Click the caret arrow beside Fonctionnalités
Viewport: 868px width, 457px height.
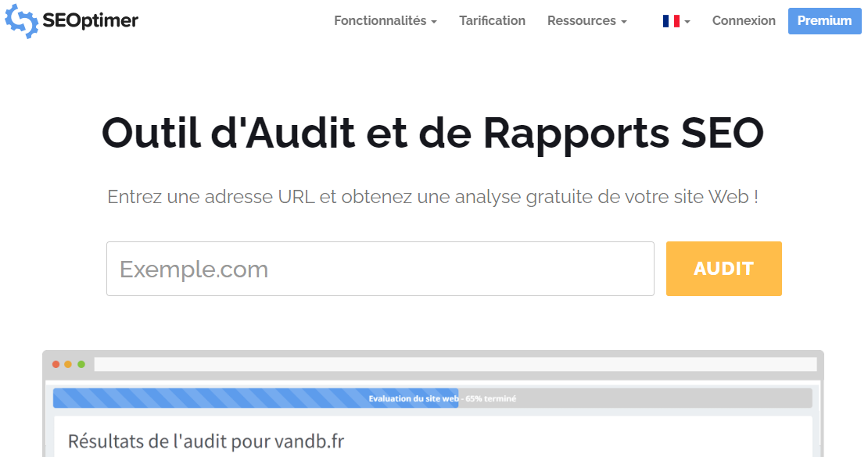pyautogui.click(x=434, y=22)
